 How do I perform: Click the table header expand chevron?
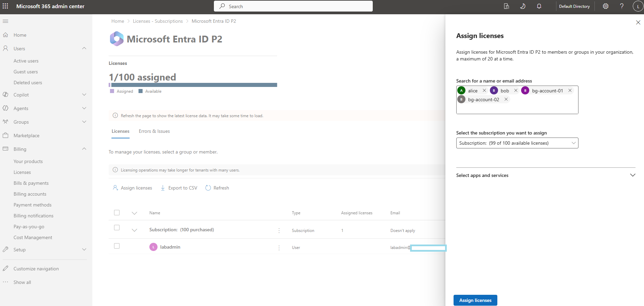[x=134, y=213]
